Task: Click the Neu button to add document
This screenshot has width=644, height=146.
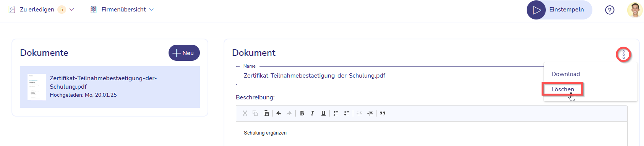Action: click(184, 53)
